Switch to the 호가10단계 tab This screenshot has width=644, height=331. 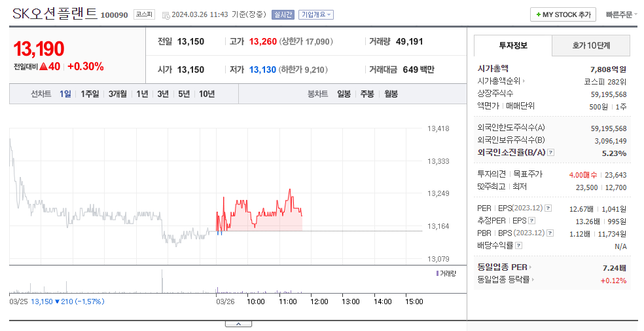591,46
